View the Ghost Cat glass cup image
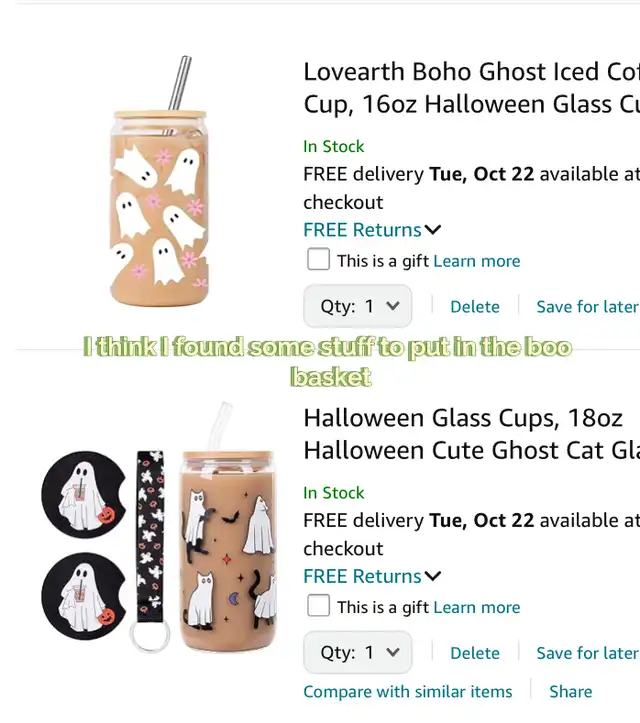The image size is (640, 723). point(229,527)
